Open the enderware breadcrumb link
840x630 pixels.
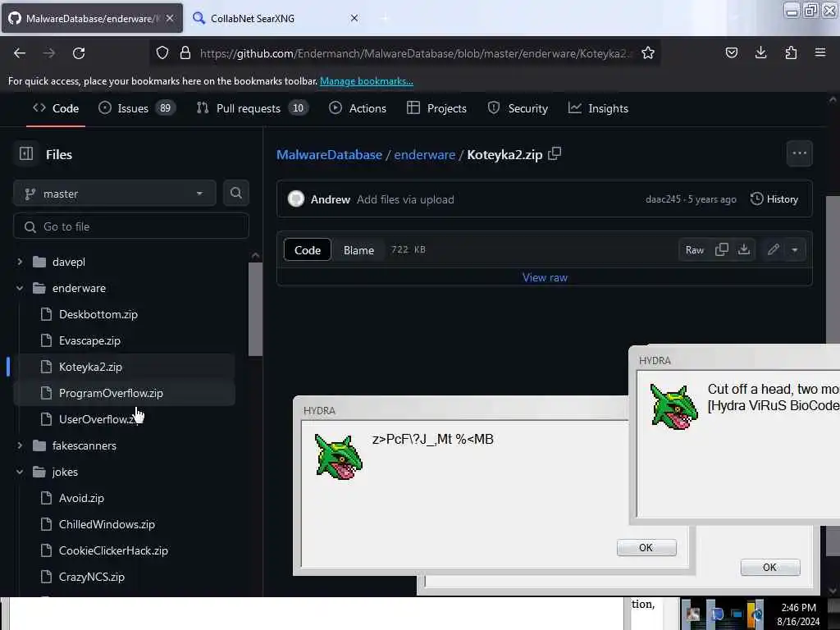[424, 154]
